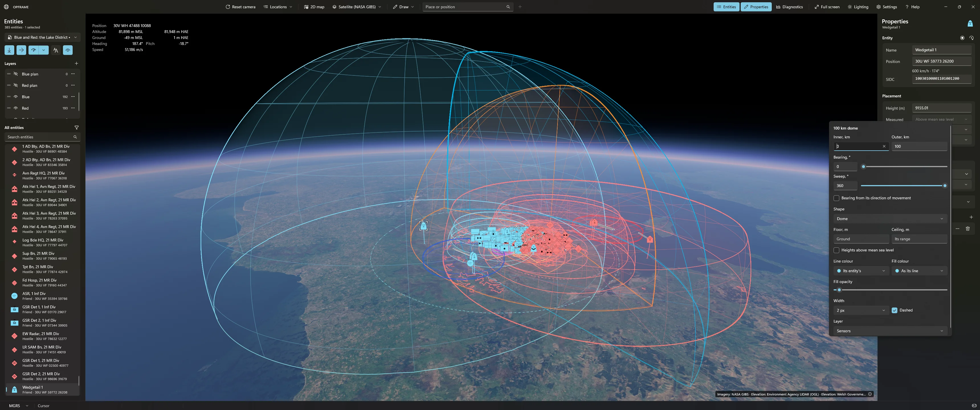This screenshot has width=980, height=410.
Task: Click the download-arrow toolbar button under Entities
Action: tap(9, 50)
